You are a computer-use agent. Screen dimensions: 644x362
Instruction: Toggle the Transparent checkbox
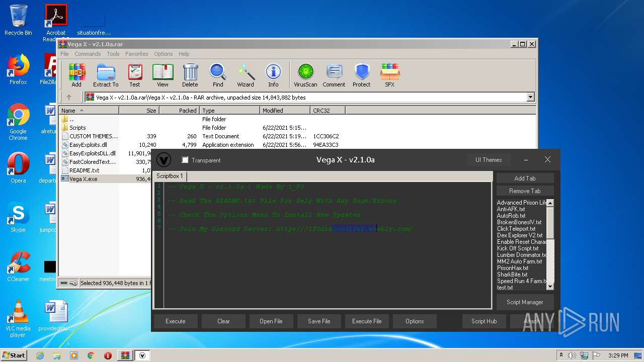185,160
